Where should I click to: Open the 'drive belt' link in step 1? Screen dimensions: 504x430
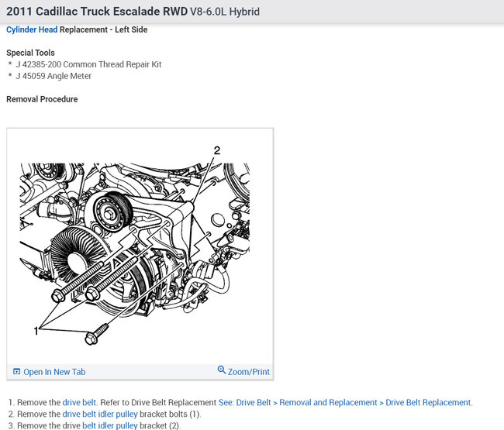coord(79,402)
